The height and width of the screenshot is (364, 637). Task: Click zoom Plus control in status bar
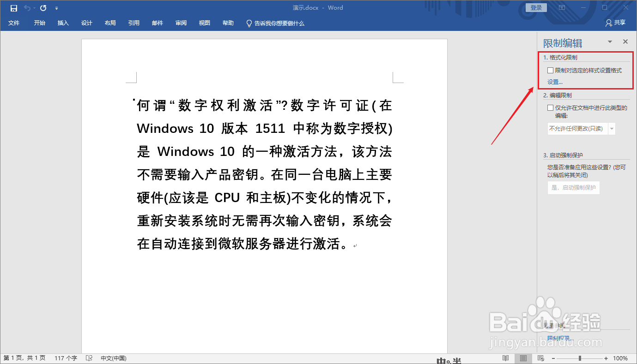(606, 358)
